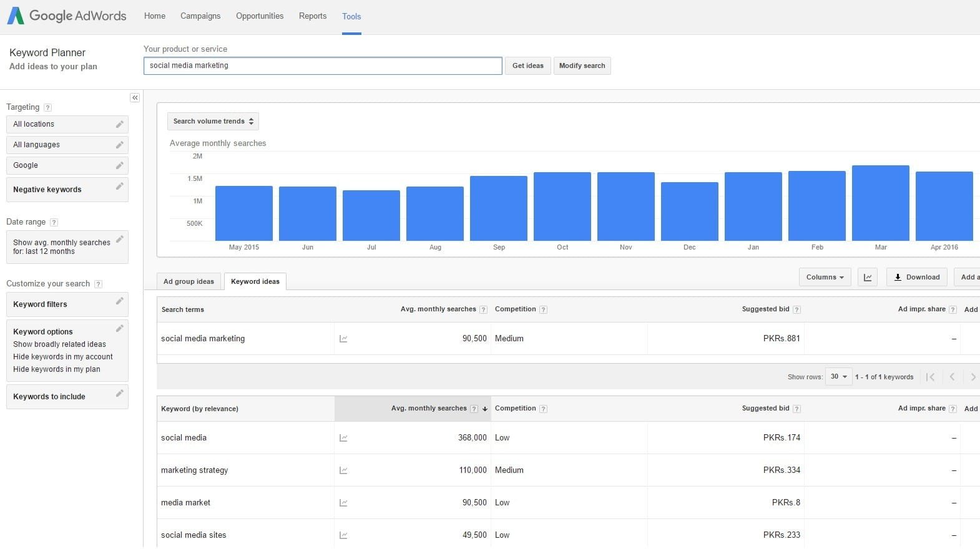Click the Oct bar in searches chart
The width and height of the screenshot is (980, 549).
click(562, 206)
